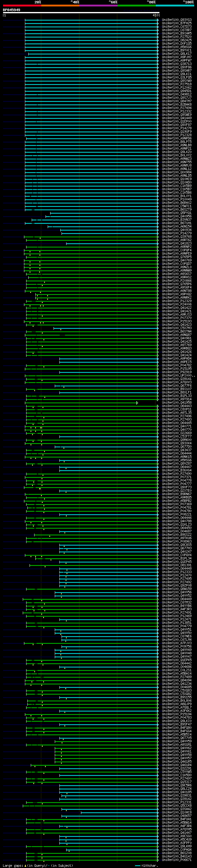Viewport: 197px width, 868px height.
Task: Select the label UniRef100_P92919
Action: (177, 372)
